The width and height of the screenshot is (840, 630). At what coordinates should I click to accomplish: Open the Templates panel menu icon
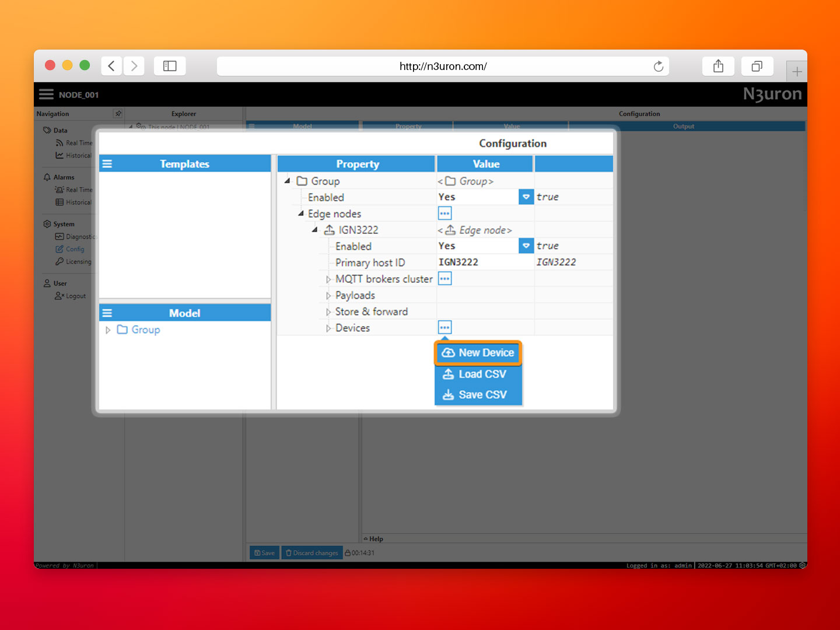[107, 164]
